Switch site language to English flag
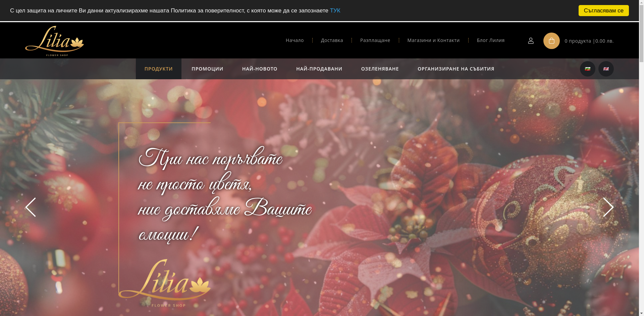Viewport: 644px width, 316px height. click(606, 69)
